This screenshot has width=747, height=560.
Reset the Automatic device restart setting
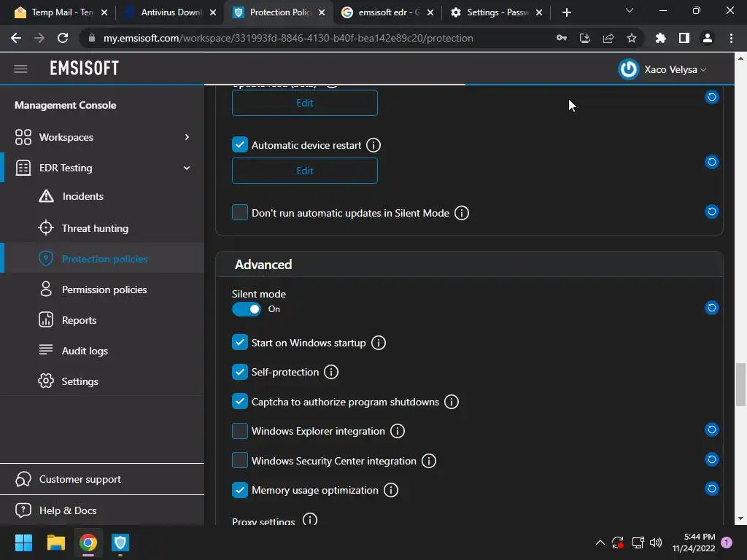[x=712, y=163]
